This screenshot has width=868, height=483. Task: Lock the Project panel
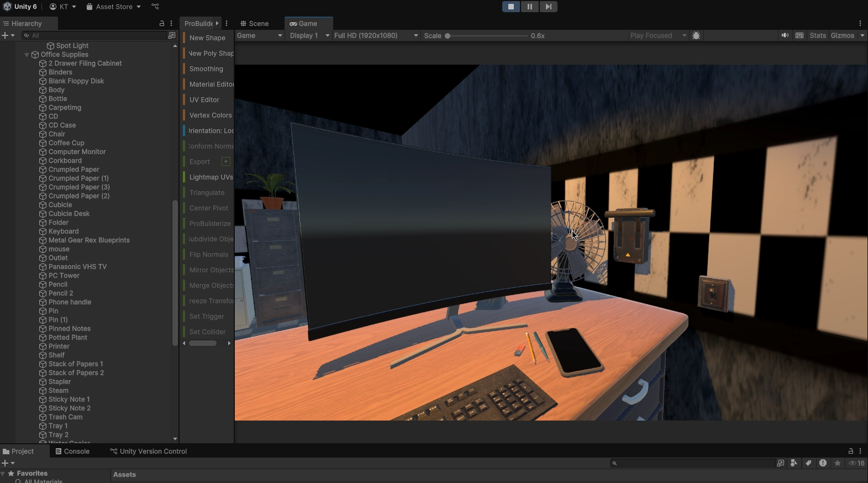pyautogui.click(x=851, y=452)
